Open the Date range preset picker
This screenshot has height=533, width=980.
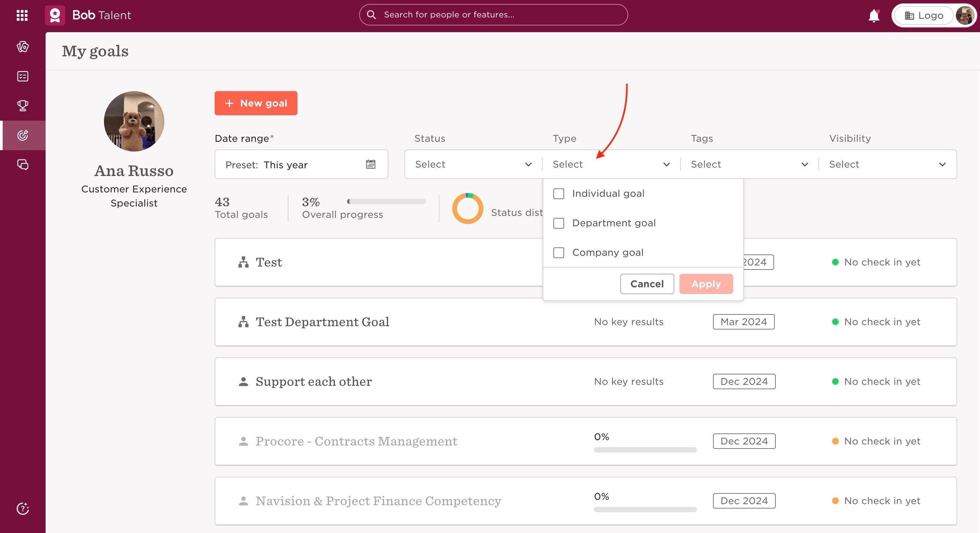[x=301, y=164]
